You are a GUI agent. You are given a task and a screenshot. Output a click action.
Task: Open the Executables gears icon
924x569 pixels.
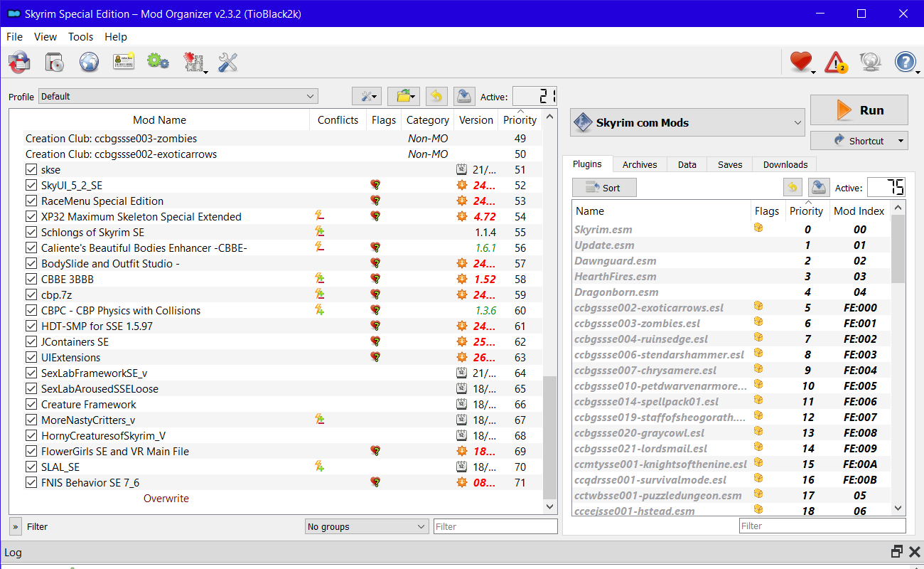(158, 63)
